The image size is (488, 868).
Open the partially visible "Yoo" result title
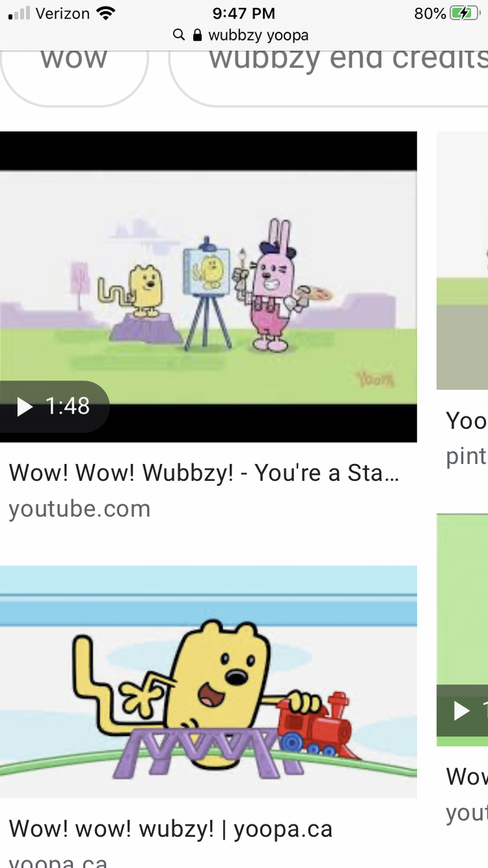pyautogui.click(x=467, y=421)
